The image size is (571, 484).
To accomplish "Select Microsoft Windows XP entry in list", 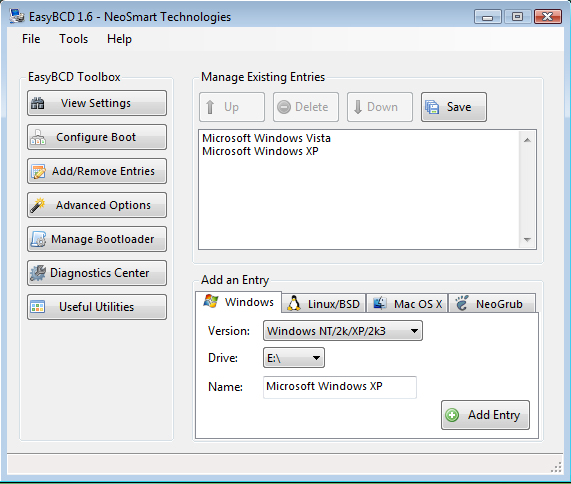I will click(260, 151).
